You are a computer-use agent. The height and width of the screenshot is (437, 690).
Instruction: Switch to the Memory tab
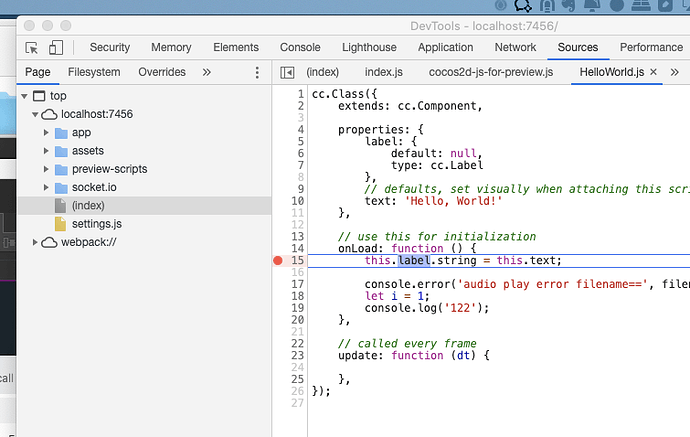(171, 48)
